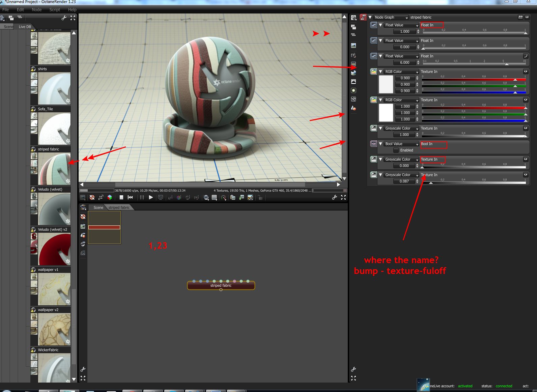
Task: Restart the render from the beginning
Action: (130, 197)
